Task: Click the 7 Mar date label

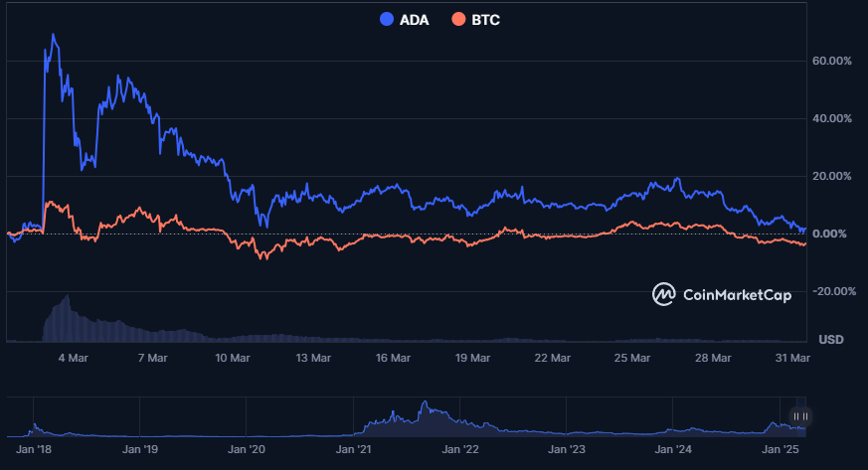Action: point(153,358)
